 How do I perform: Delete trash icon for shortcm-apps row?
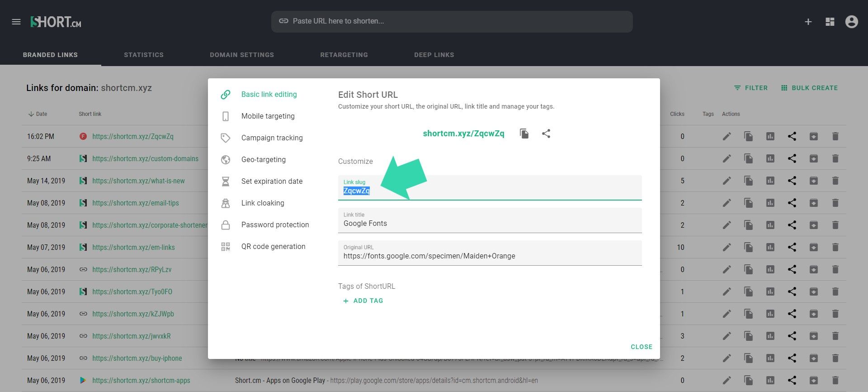tap(835, 380)
